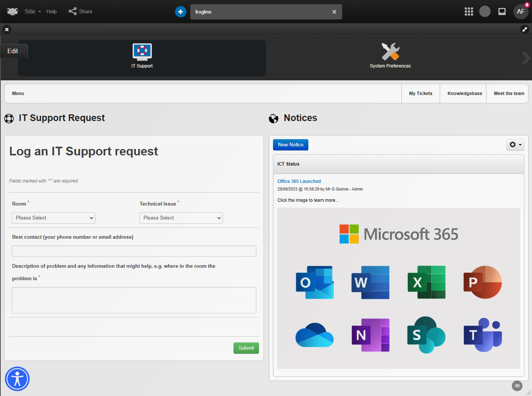Image resolution: width=532 pixels, height=396 pixels.
Task: Open the accessibility widget icon
Action: point(17,379)
